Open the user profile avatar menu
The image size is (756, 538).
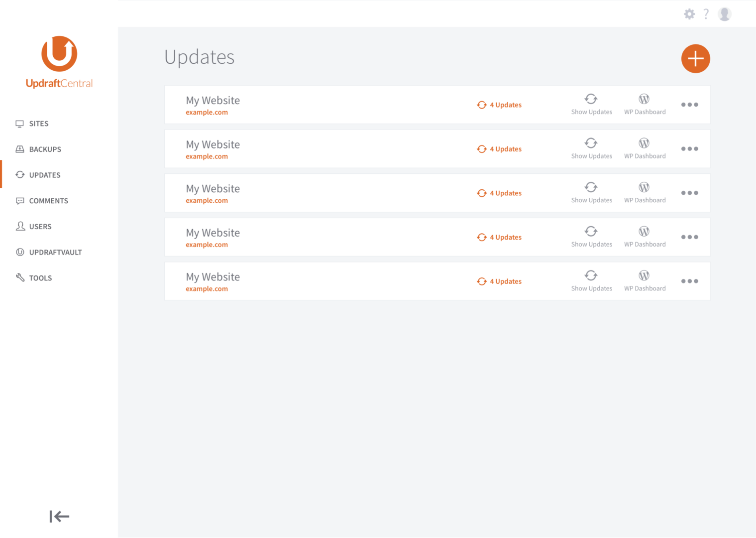pos(724,14)
